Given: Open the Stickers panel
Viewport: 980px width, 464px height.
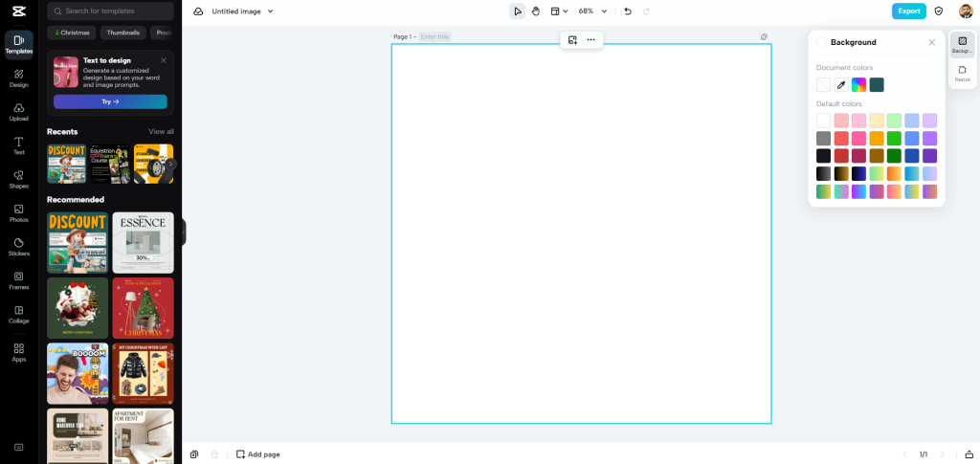Looking at the screenshot, I should (x=18, y=247).
